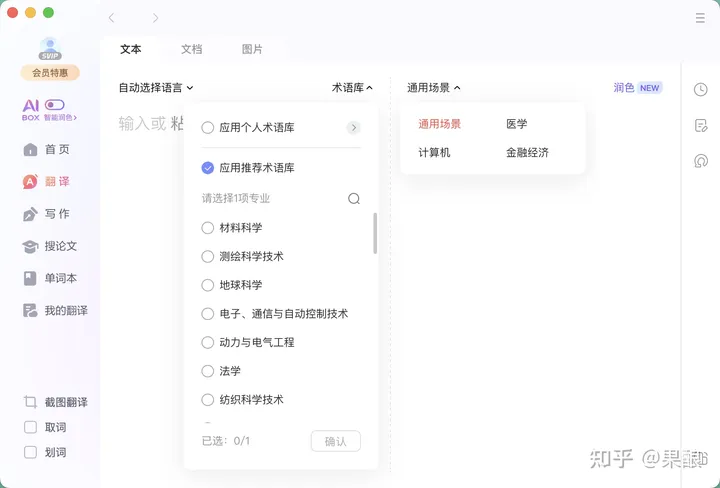Switch to the 文档 tab

191,49
